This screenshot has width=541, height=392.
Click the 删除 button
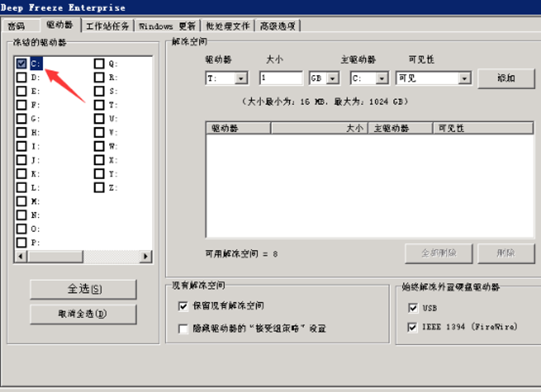(x=506, y=254)
